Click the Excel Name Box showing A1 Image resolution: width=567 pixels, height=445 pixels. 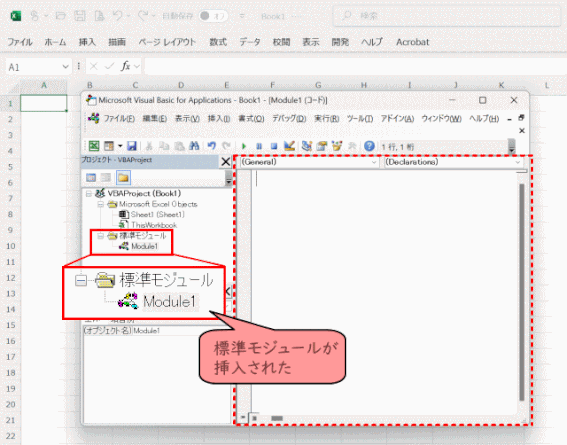click(33, 67)
